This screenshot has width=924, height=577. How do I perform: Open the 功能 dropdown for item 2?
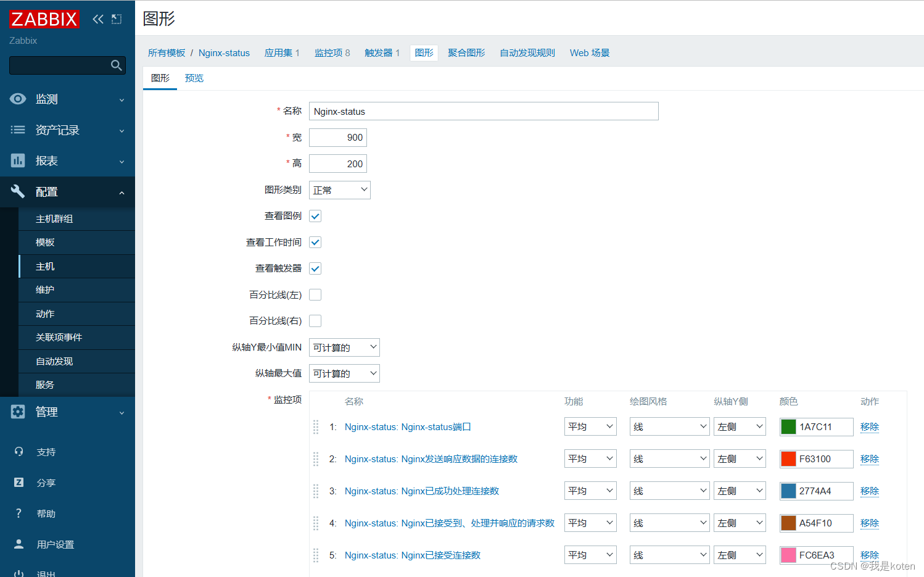590,459
